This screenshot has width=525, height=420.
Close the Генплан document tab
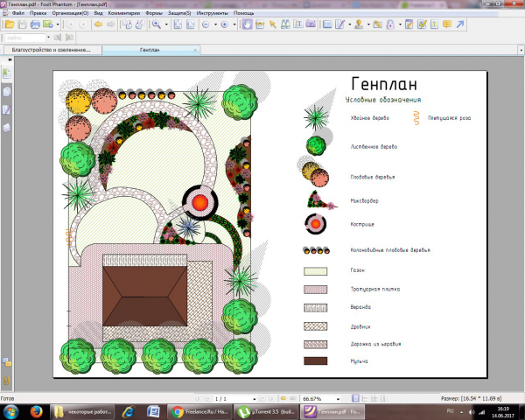[x=195, y=50]
